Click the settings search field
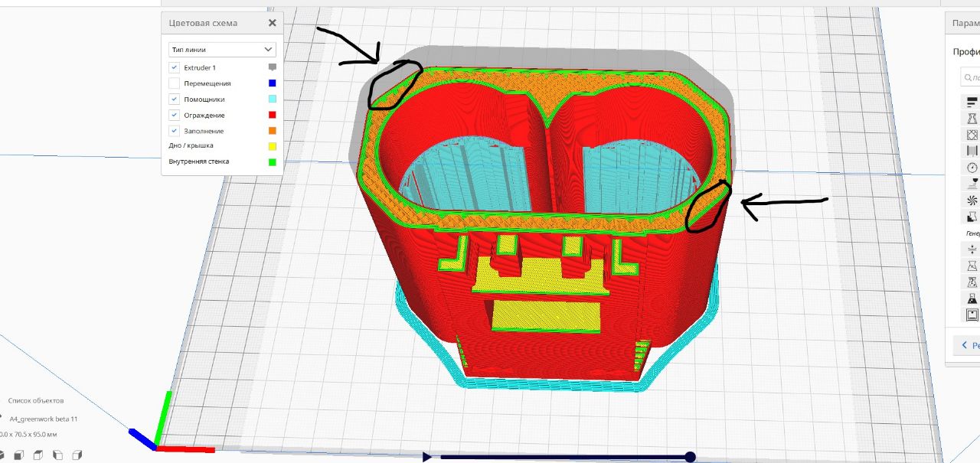This screenshot has width=980, height=463. [x=971, y=77]
